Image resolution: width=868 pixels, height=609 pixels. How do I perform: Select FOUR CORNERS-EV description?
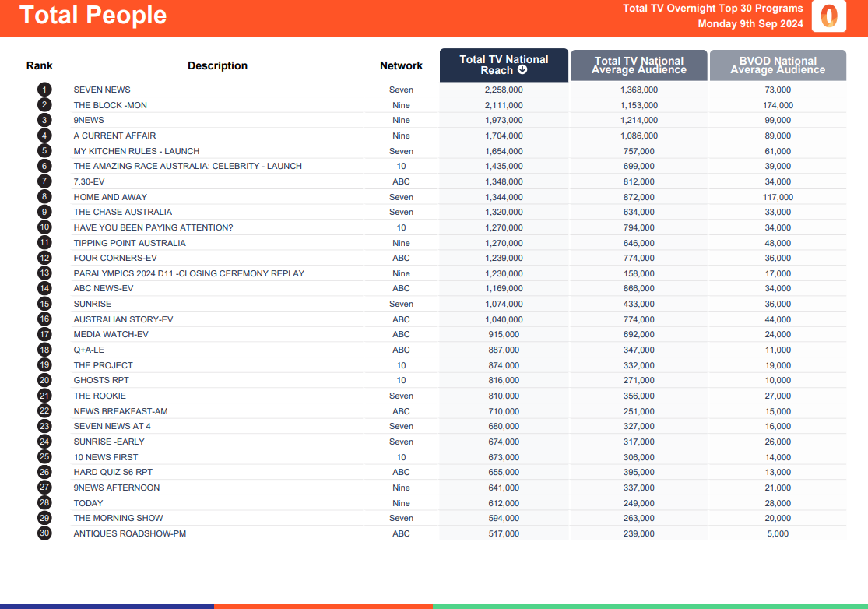[115, 258]
